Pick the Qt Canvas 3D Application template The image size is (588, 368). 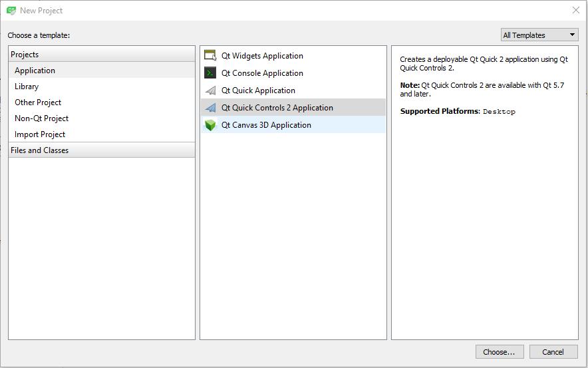293,125
